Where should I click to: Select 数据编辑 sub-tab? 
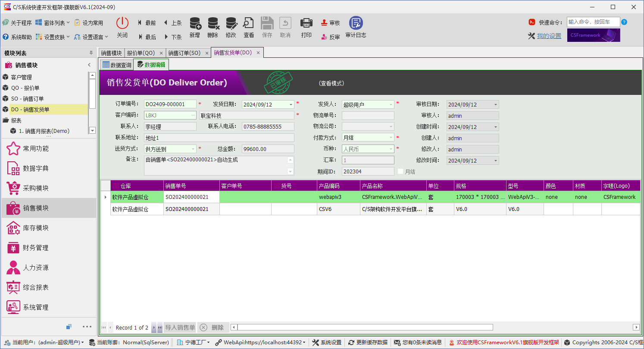coord(151,65)
